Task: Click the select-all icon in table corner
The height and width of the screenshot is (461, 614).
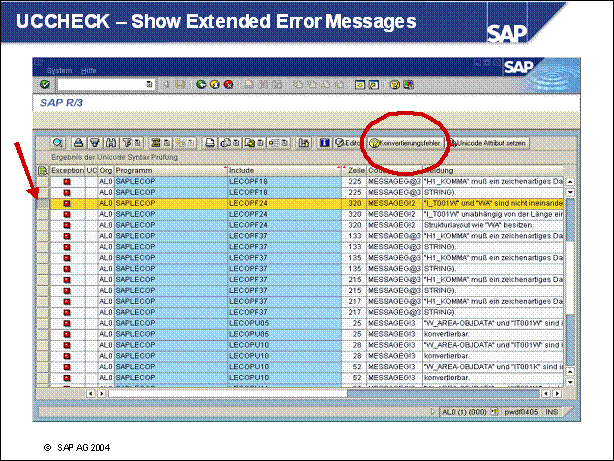Action: (x=43, y=169)
